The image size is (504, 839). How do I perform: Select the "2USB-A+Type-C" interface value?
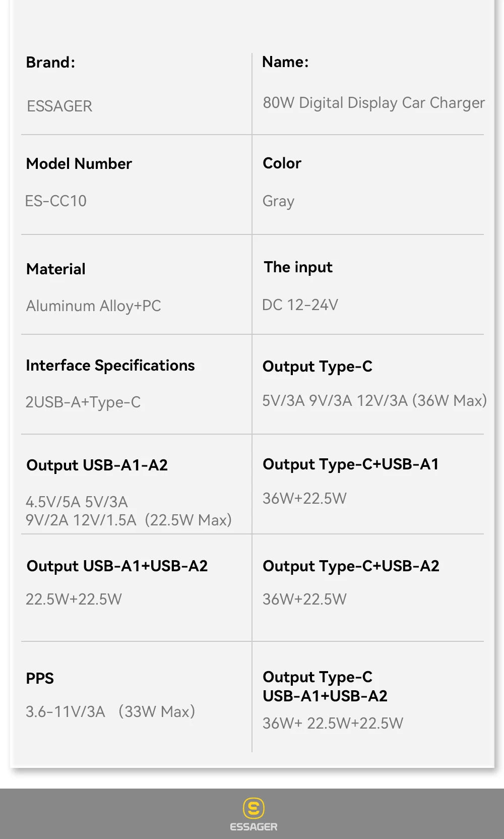click(x=83, y=402)
